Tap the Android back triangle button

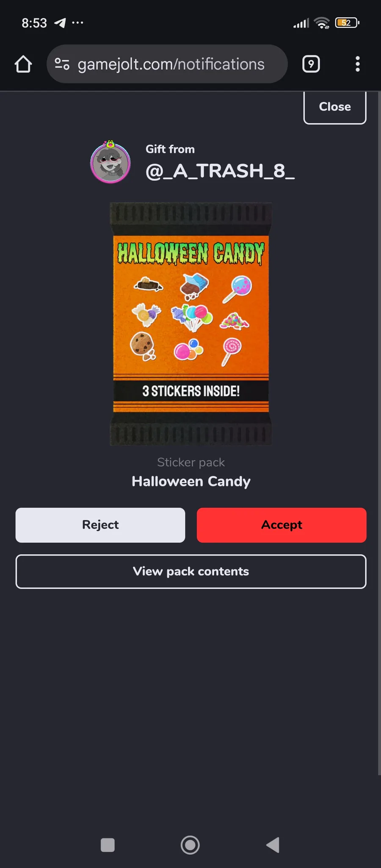click(x=273, y=845)
